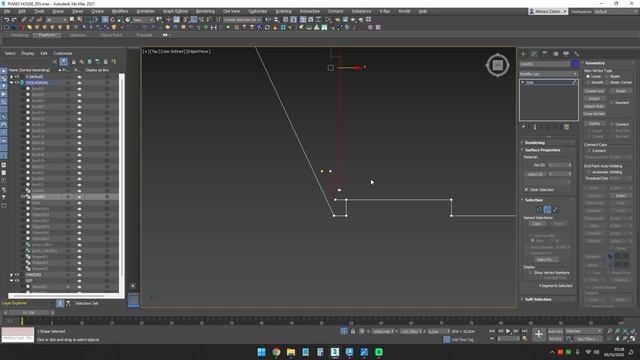Open the Modifier List dropdown
640x360 pixels.
click(549, 74)
